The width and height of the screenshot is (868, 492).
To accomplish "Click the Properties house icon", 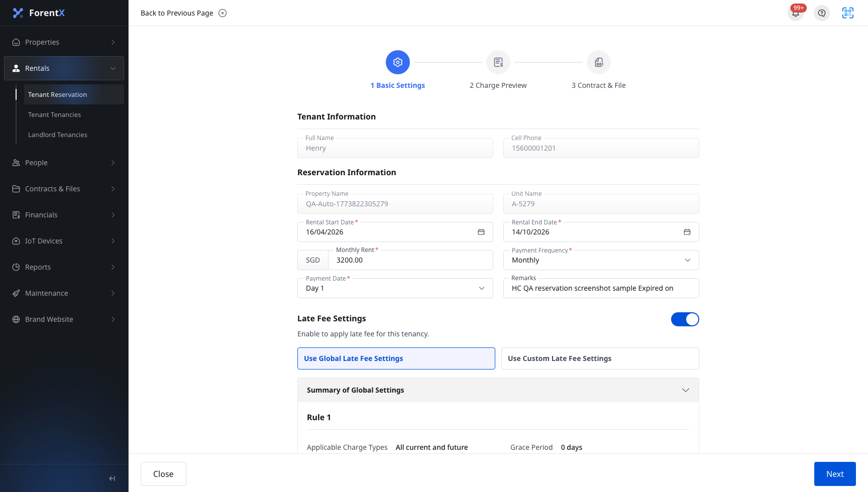I will [16, 42].
